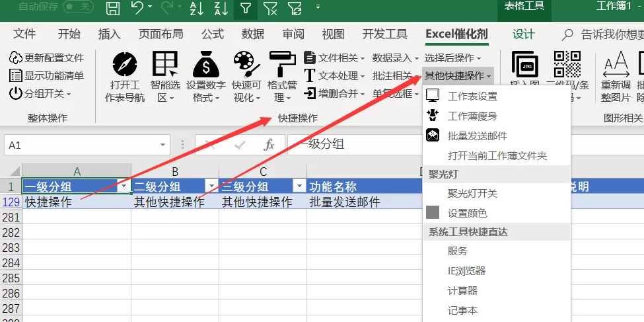This screenshot has height=322, width=644.
Task: Open the 文件 tab
Action: point(24,34)
